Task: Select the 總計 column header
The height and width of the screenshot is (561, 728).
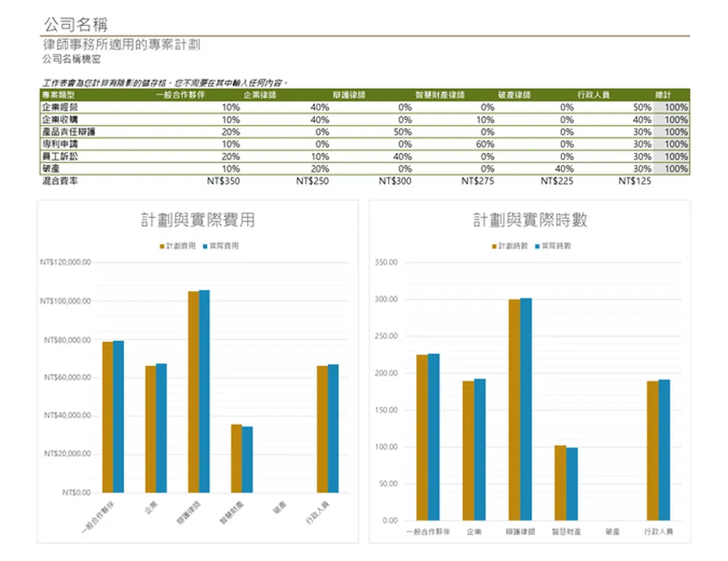Action: (x=662, y=95)
